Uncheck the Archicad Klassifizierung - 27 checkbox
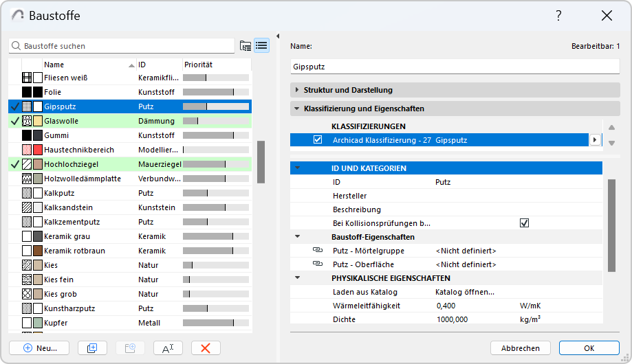Screen dimensions: 632x364 point(318,140)
